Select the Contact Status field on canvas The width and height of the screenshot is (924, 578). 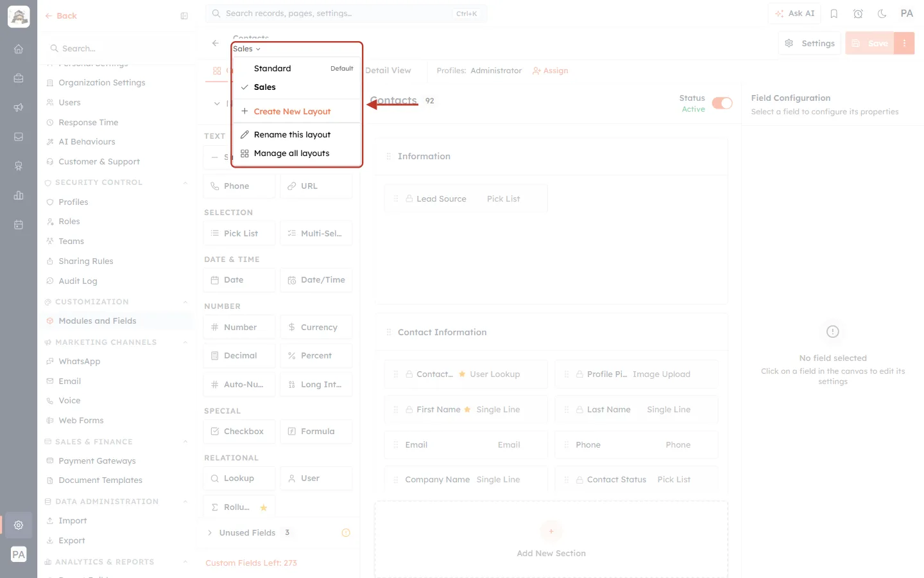click(x=637, y=480)
